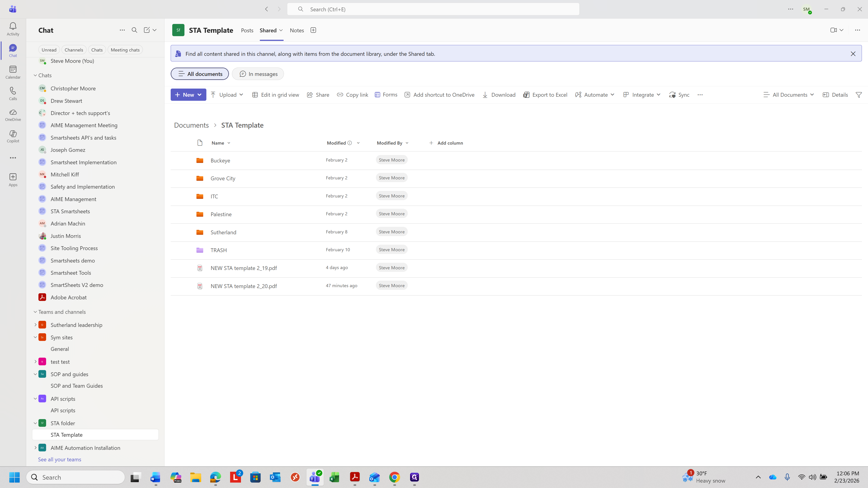Open the Activity bell icon
This screenshot has height=488, width=868.
13,26
